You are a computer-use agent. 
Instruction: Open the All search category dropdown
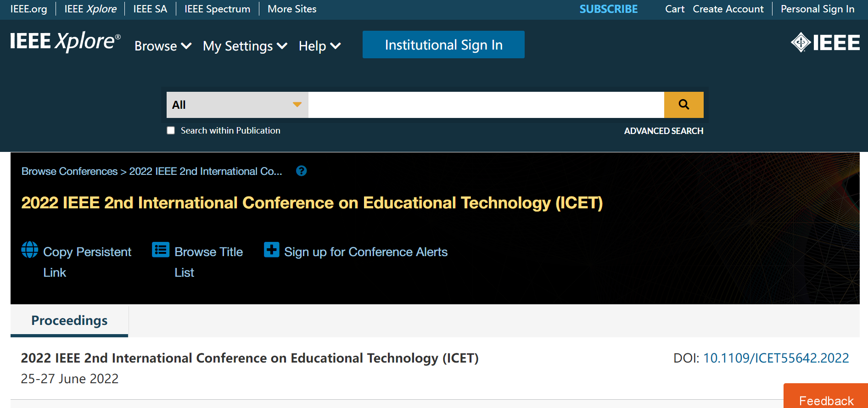click(237, 105)
